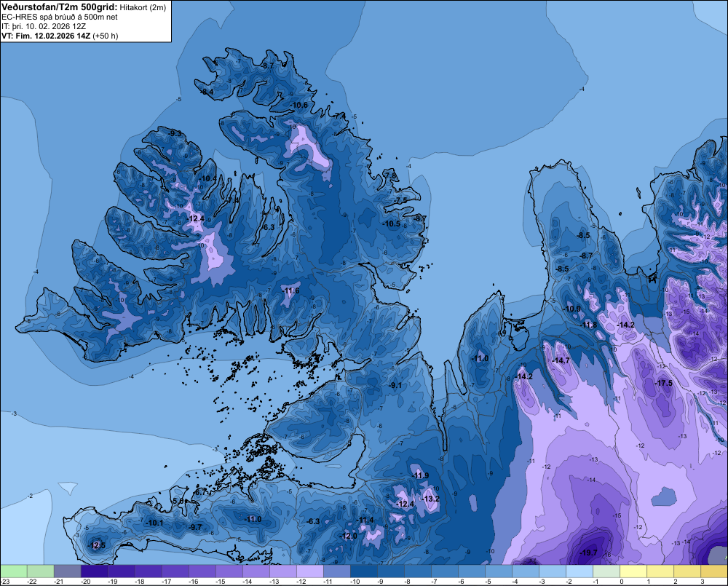Image resolution: width=728 pixels, height=586 pixels.
Task: Click the legend swatch above the -1 label
Action: [x=606, y=571]
